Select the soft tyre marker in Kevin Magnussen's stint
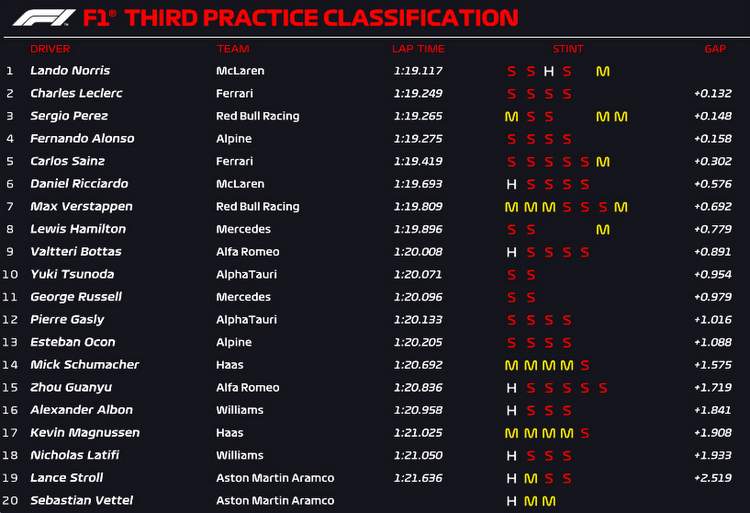 pos(584,433)
